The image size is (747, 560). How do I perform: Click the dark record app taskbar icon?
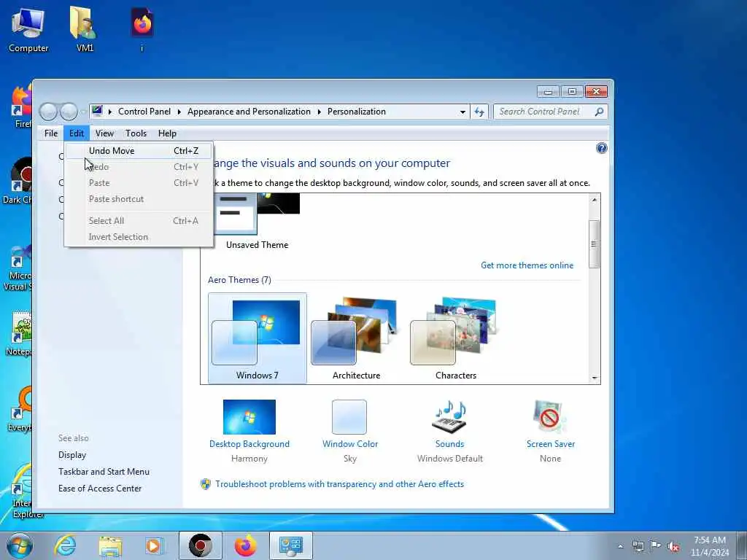[x=200, y=545]
